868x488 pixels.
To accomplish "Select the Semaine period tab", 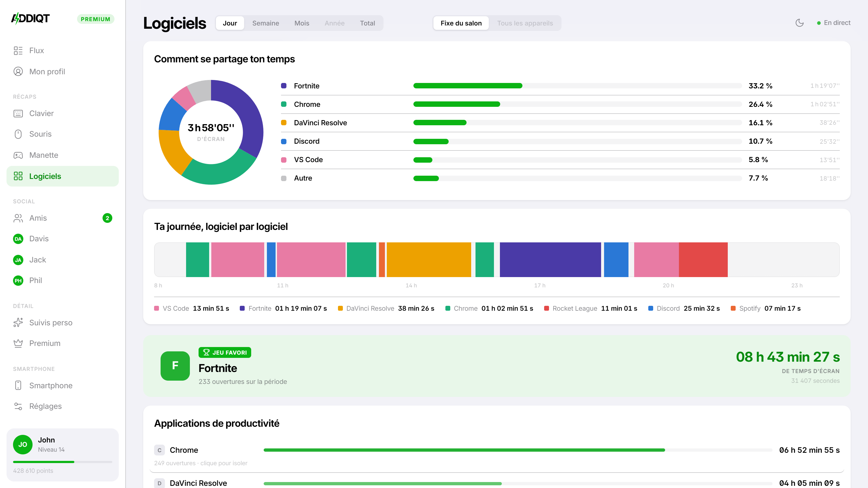I will (x=266, y=23).
